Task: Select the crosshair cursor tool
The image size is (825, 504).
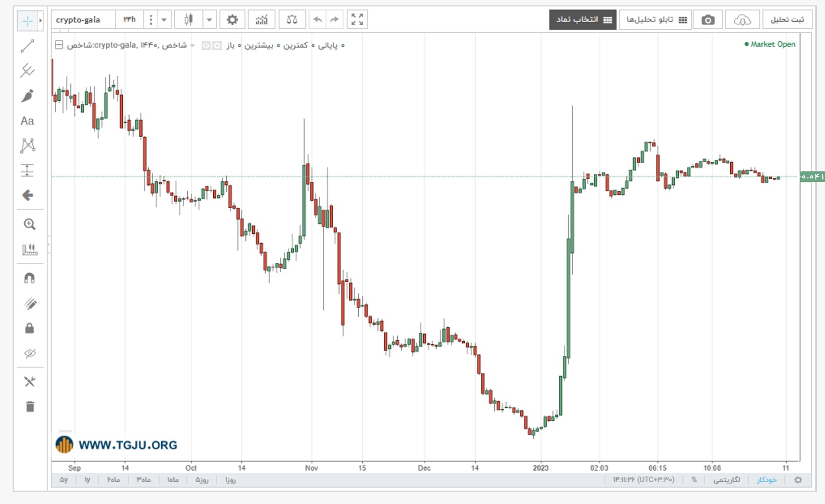Action: [x=27, y=21]
